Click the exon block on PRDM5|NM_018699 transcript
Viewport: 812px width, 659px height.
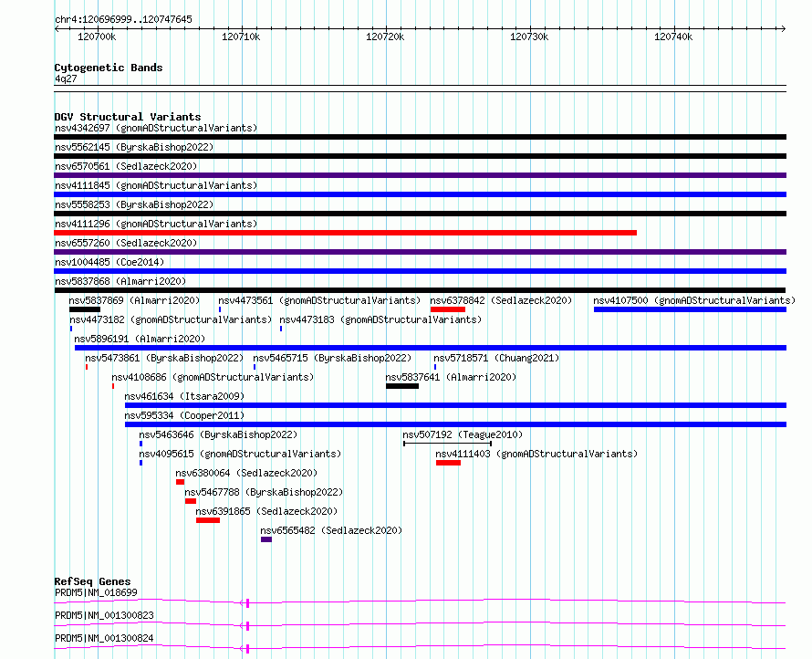point(248,603)
